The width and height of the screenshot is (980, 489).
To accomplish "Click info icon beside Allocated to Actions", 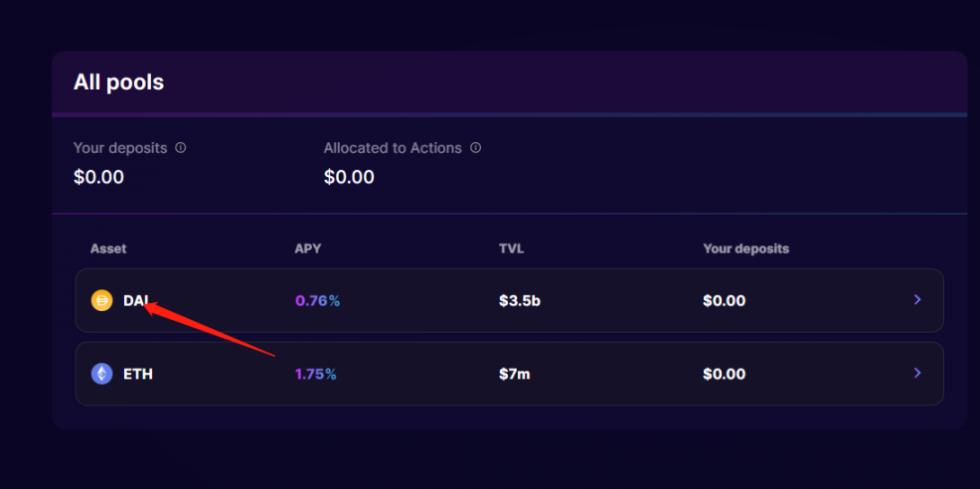I will [476, 147].
